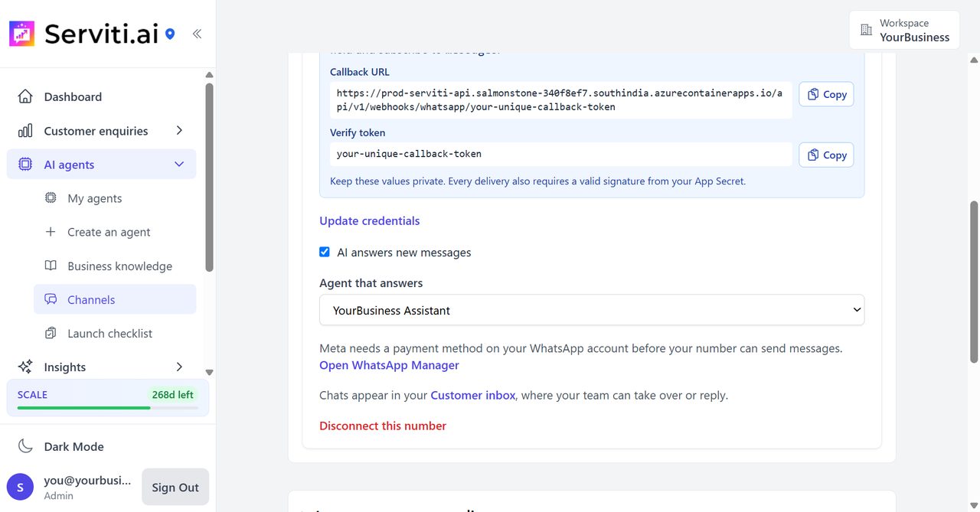The width and height of the screenshot is (980, 512).
Task: Open the Customer inbox link
Action: [x=473, y=396]
